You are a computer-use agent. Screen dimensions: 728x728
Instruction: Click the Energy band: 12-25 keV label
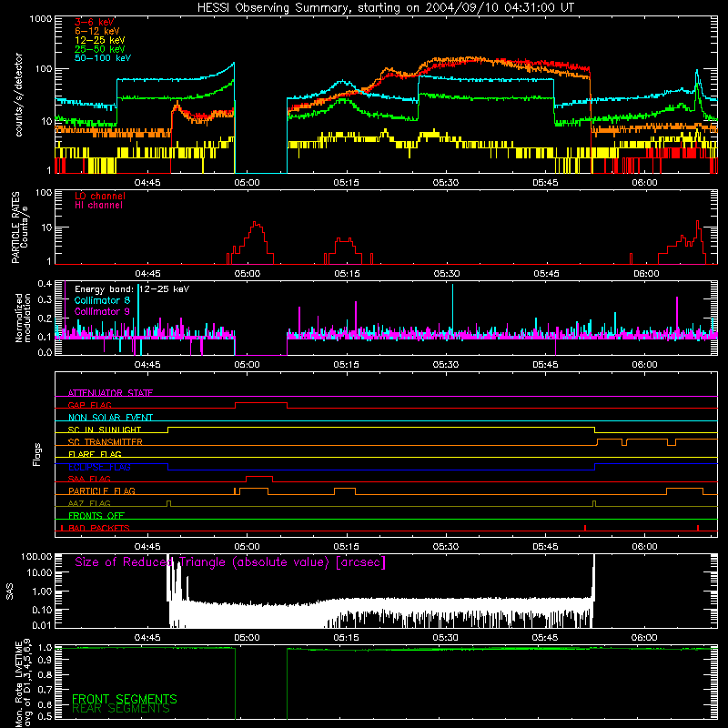(132, 289)
